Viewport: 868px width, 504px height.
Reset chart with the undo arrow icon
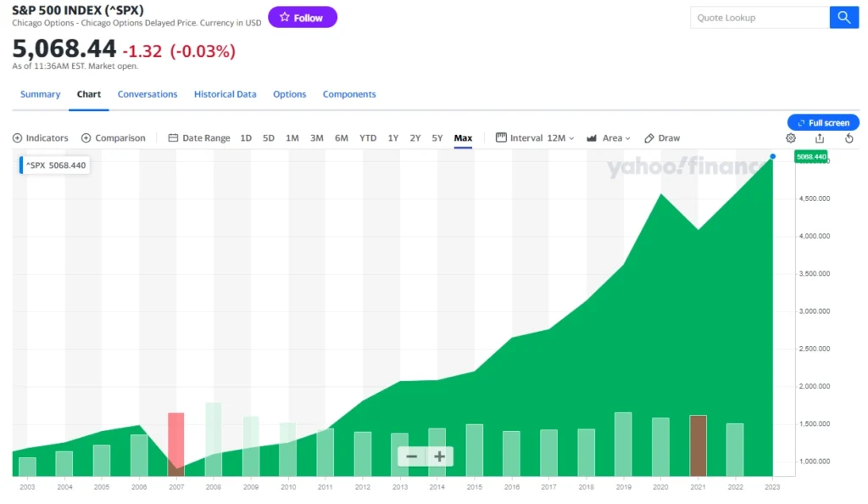849,138
